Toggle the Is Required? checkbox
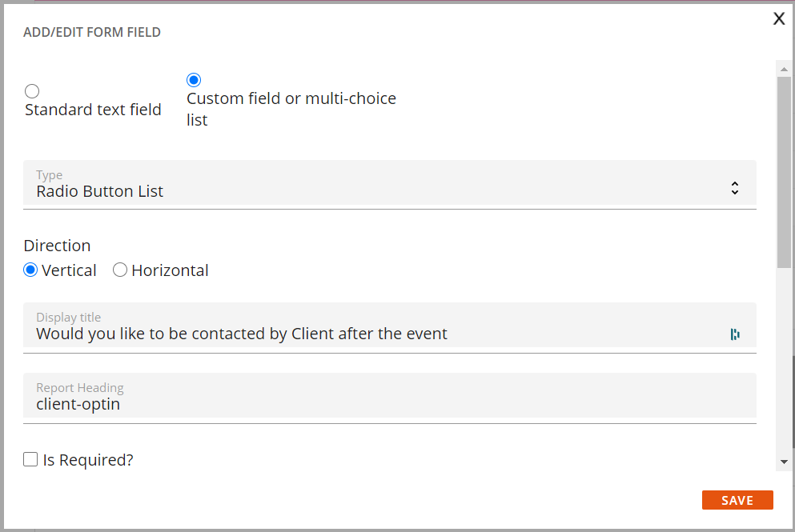The image size is (795, 532). (x=30, y=459)
